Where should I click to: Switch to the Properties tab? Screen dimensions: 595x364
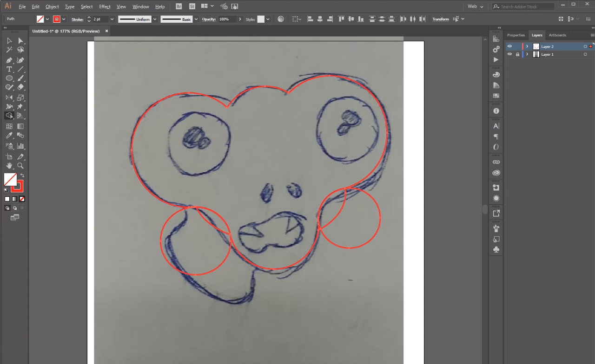[x=516, y=35]
